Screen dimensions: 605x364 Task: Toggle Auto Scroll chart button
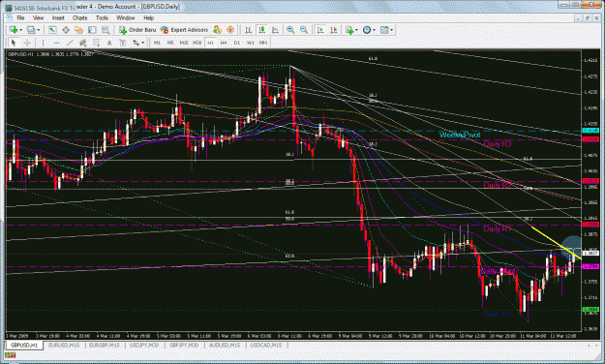(320, 30)
